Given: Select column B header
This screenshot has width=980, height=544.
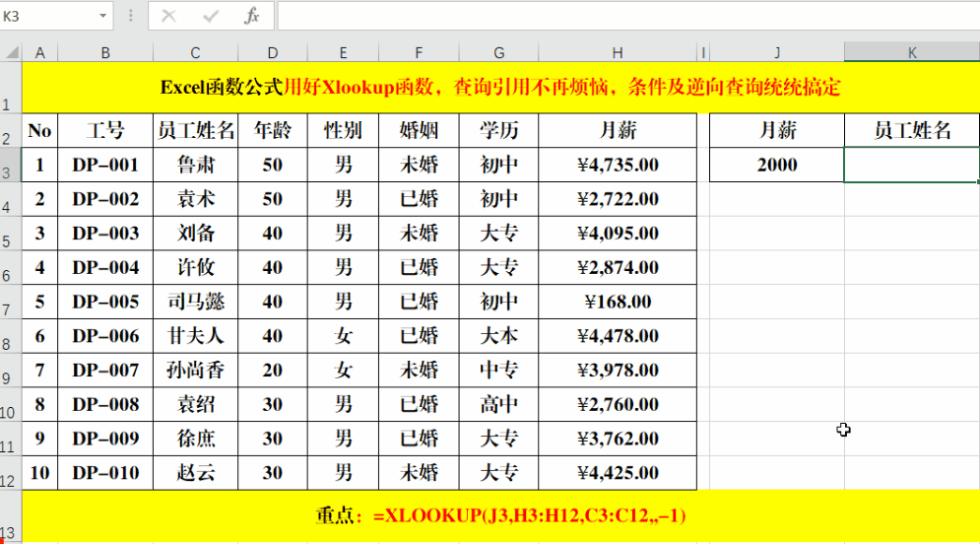Looking at the screenshot, I should point(105,53).
